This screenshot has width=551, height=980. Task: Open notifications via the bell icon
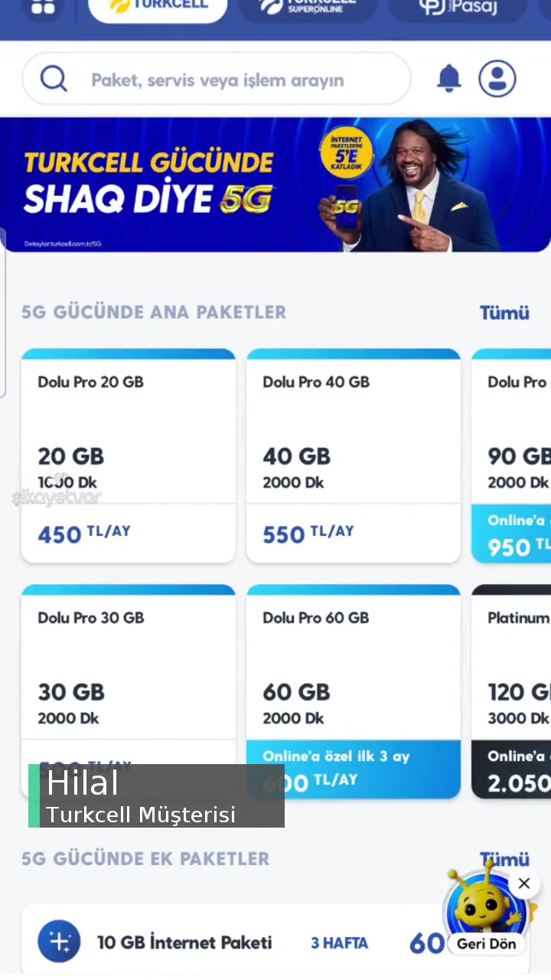click(449, 78)
